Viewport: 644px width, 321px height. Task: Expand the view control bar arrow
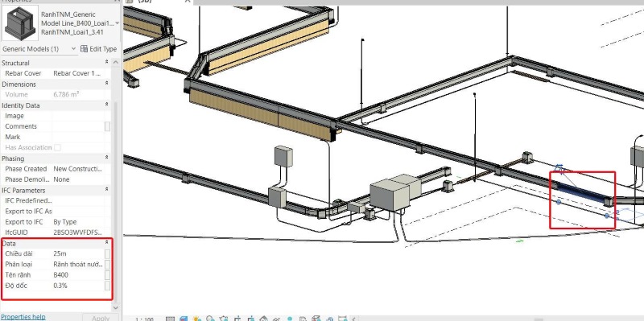pyautogui.click(x=353, y=319)
